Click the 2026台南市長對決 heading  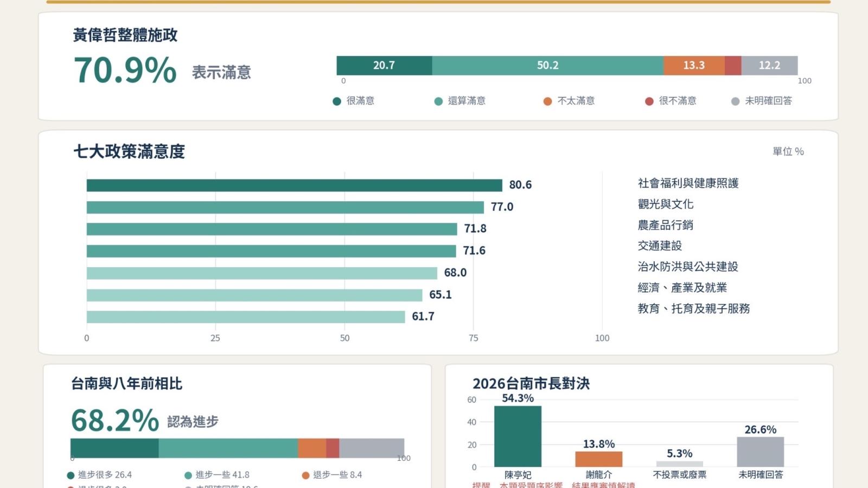click(531, 384)
